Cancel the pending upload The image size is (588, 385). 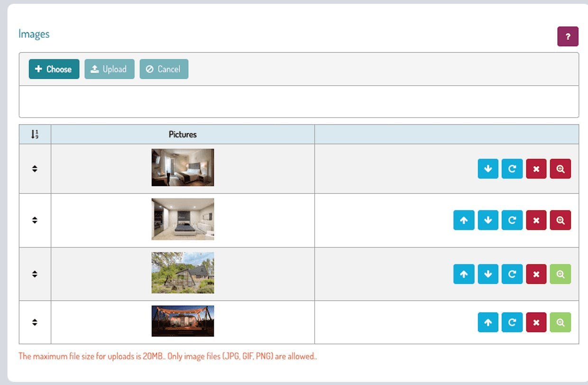click(164, 69)
